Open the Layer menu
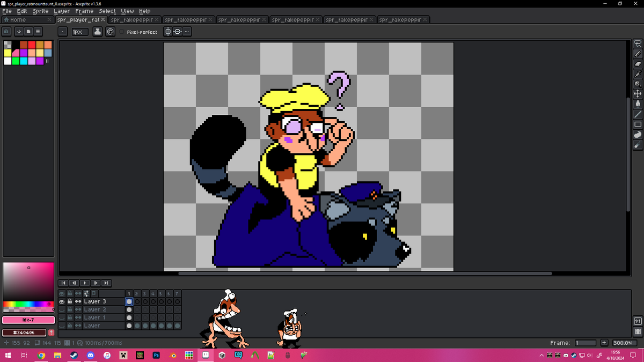Viewport: 644px width, 362px height. pos(62,11)
